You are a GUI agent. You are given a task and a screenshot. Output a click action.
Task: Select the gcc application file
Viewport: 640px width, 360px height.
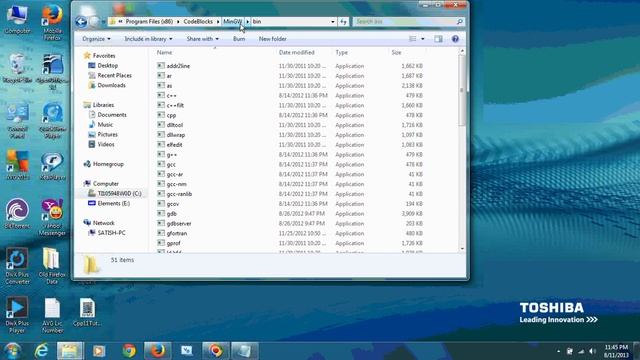click(171, 164)
